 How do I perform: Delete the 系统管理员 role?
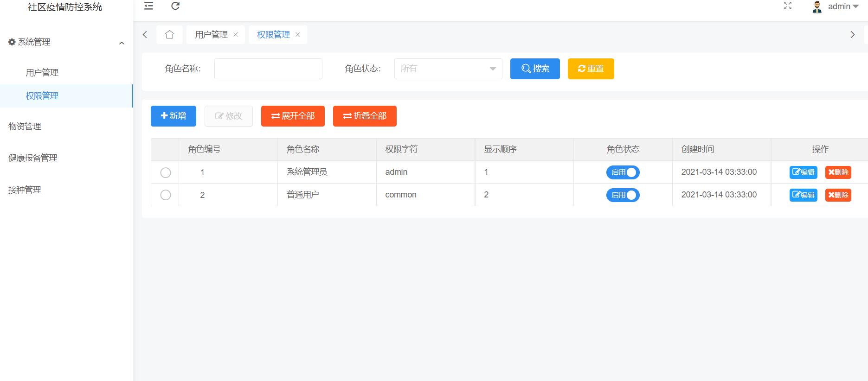pos(838,172)
